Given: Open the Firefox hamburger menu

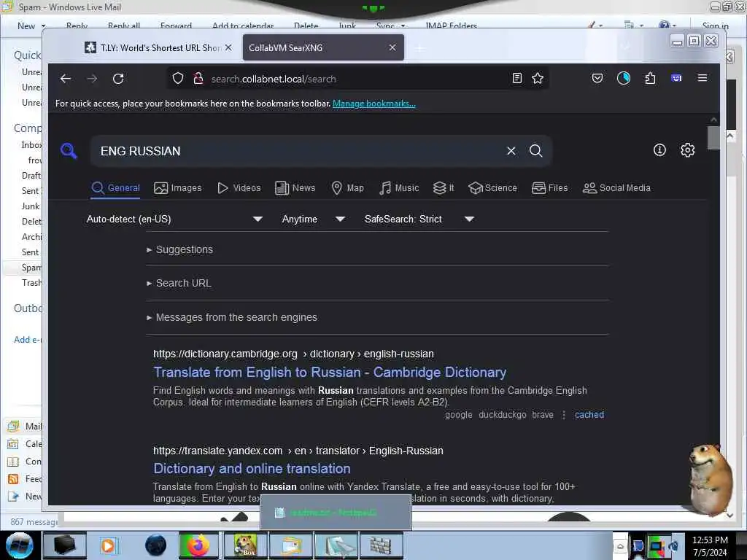Looking at the screenshot, I should [703, 77].
